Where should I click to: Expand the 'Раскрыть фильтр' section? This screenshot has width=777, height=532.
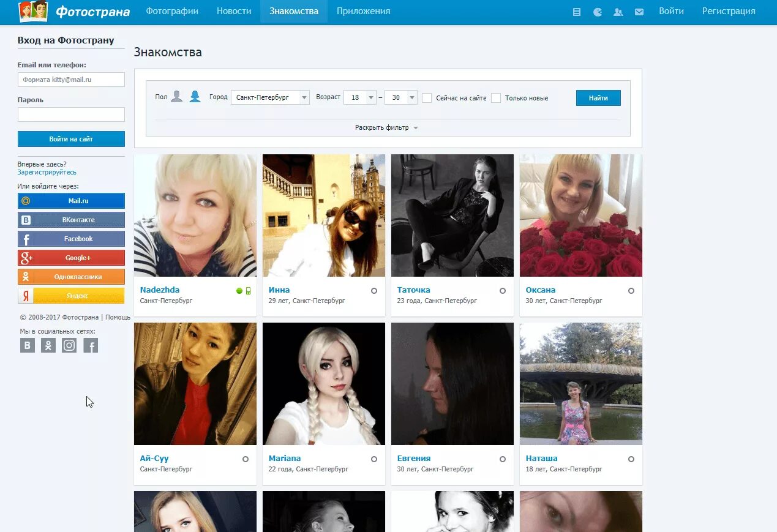[x=386, y=128]
